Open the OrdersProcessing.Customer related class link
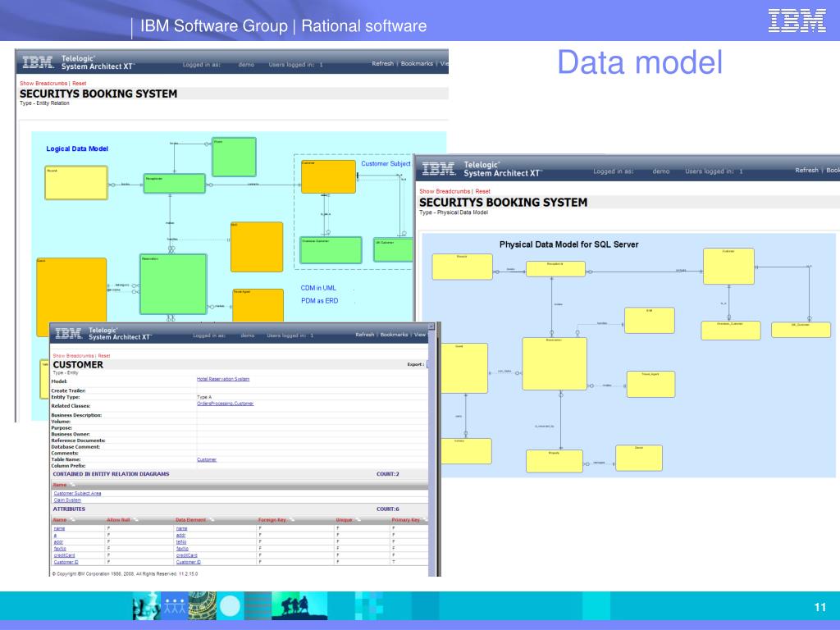This screenshot has width=840, height=630. 225,404
